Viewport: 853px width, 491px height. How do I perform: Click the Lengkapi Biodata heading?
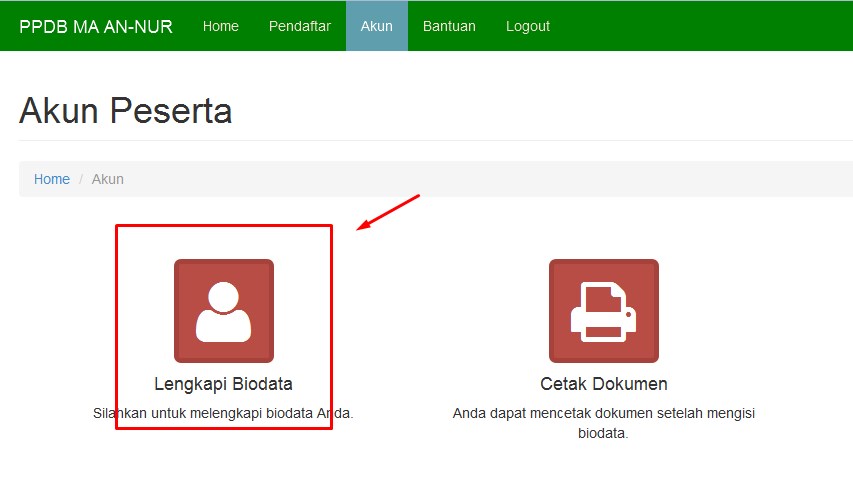223,384
